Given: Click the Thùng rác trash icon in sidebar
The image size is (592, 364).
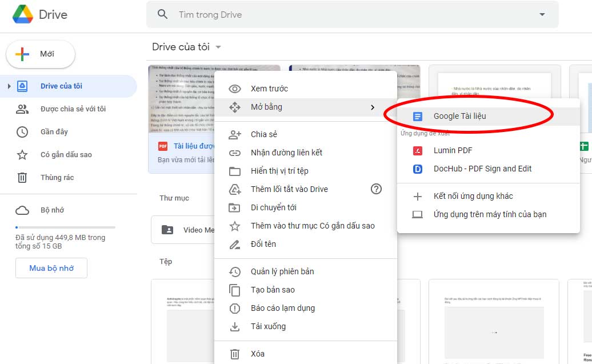Looking at the screenshot, I should (x=22, y=178).
